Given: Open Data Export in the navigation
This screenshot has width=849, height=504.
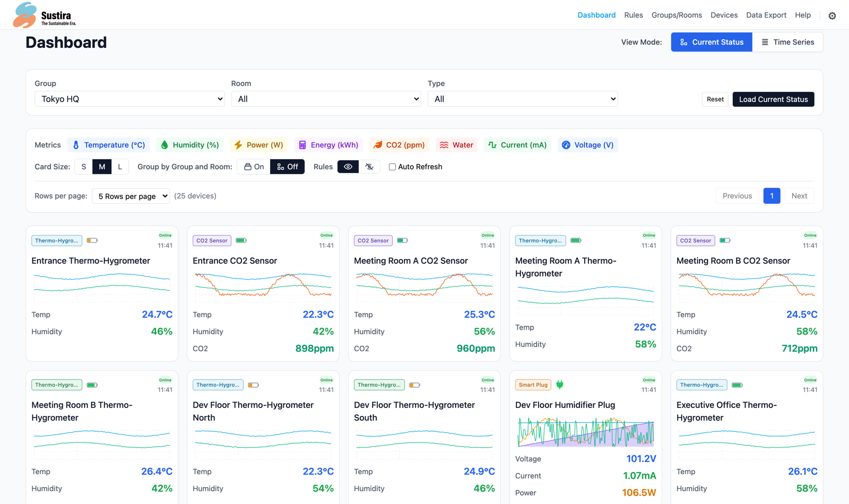Looking at the screenshot, I should pos(766,15).
